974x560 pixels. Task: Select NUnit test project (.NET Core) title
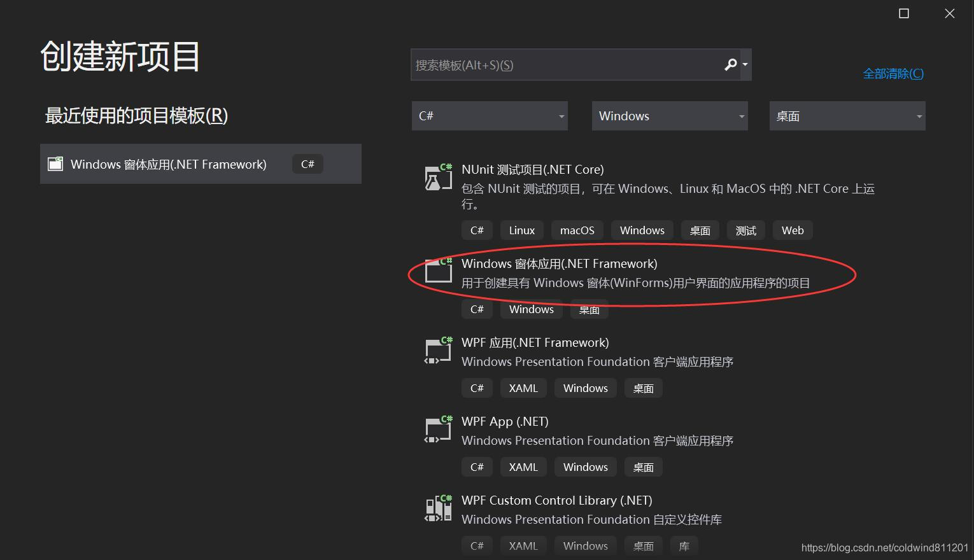(x=532, y=169)
